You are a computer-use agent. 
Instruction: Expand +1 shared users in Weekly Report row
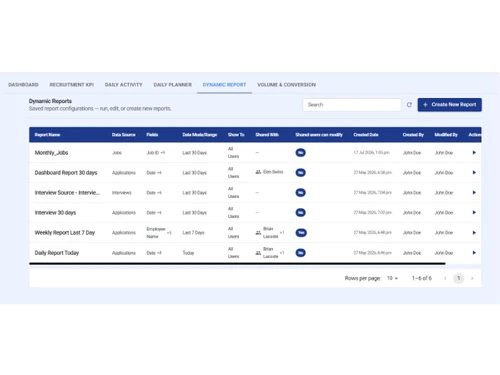(282, 232)
